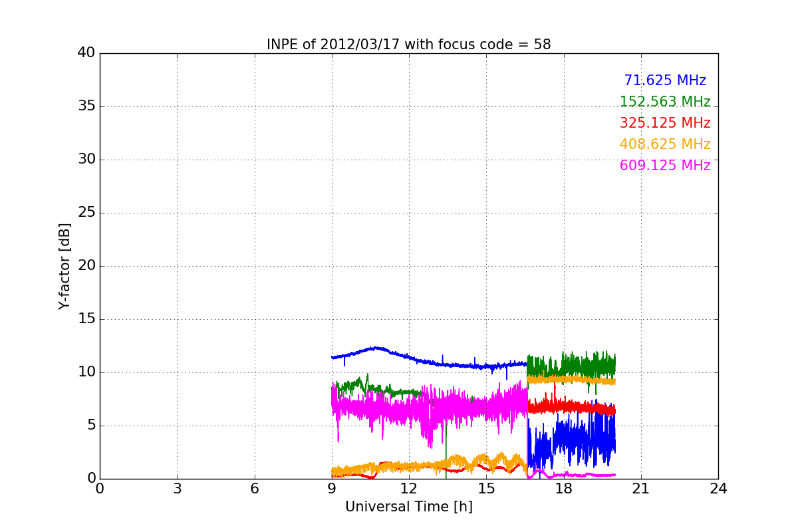Screen dimensions: 798x532
Task: Click y-axis tick label 20
Action: coord(86,266)
